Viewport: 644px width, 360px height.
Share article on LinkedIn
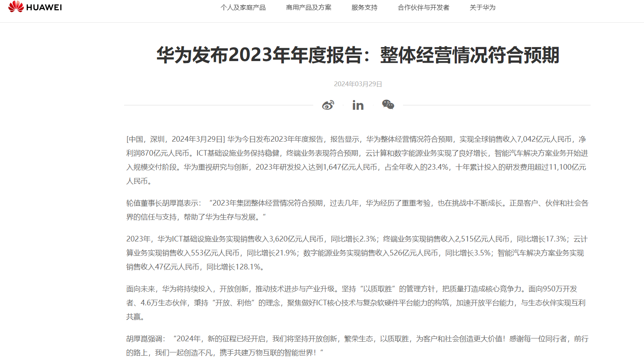tap(358, 105)
